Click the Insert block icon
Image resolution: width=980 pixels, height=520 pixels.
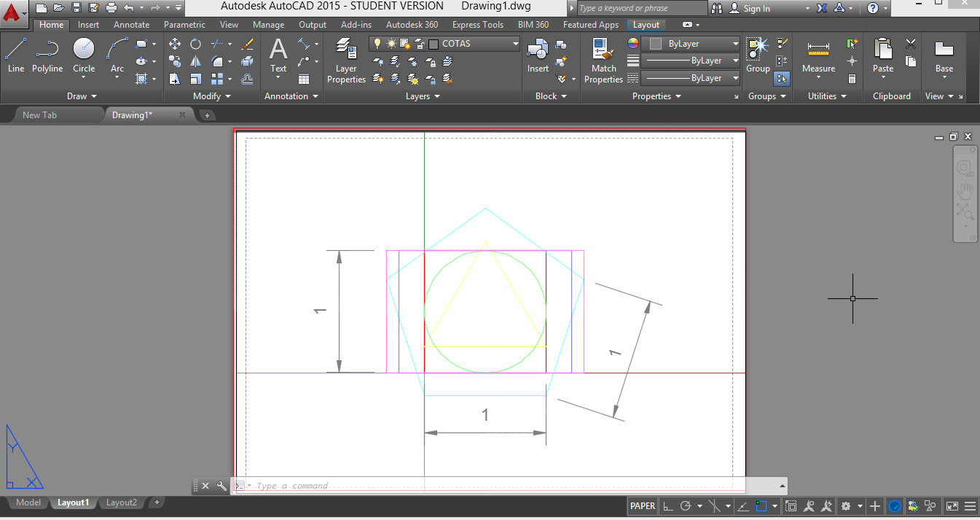[x=538, y=56]
